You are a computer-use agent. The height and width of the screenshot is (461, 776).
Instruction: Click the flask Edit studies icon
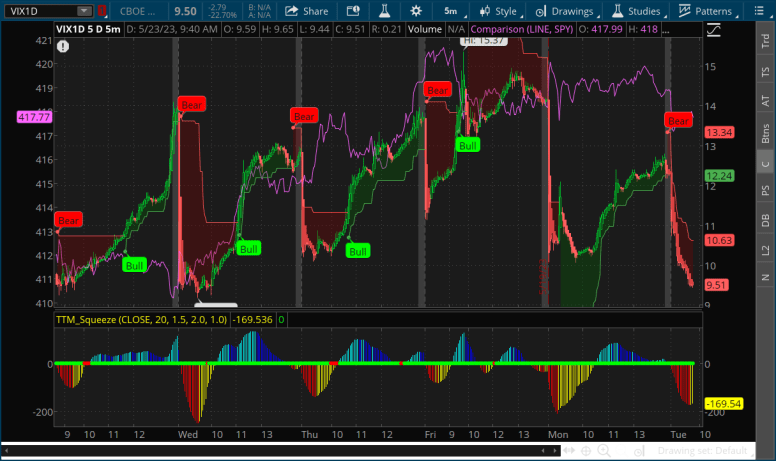(385, 10)
